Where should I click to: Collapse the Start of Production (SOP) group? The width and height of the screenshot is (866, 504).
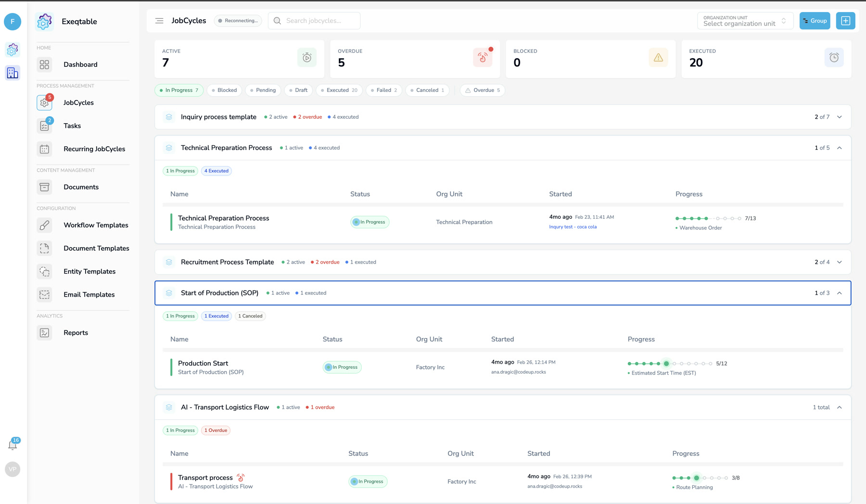click(840, 293)
